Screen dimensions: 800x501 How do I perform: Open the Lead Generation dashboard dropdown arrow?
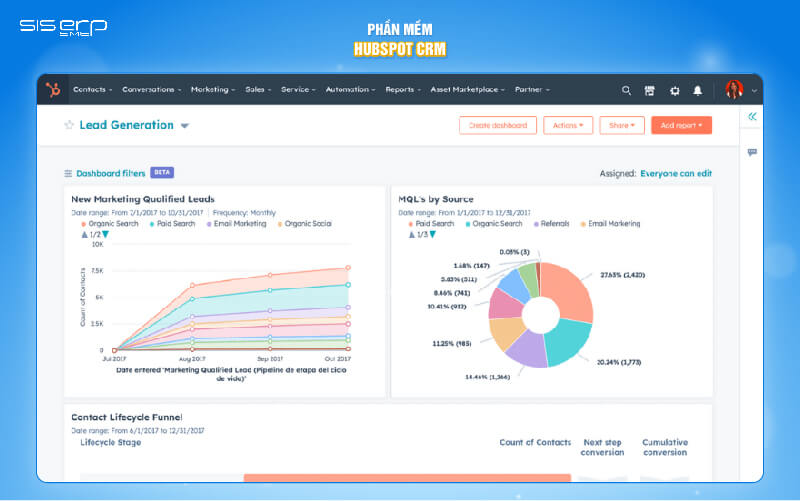(185, 126)
